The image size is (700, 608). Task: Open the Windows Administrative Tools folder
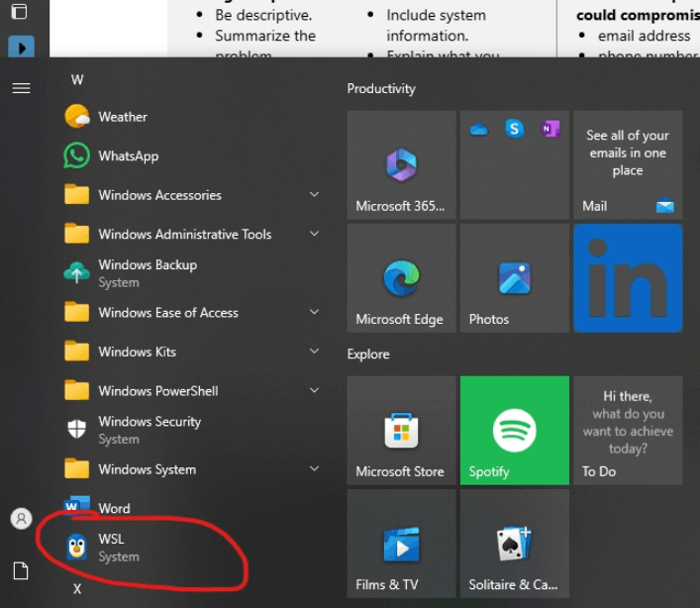(192, 234)
